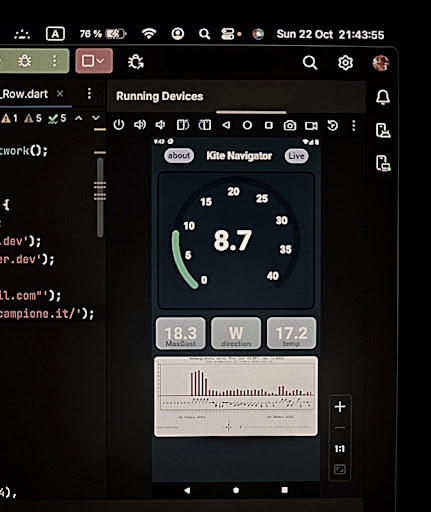Open the user account avatar
Viewport: 431px width, 512px height.
381,63
